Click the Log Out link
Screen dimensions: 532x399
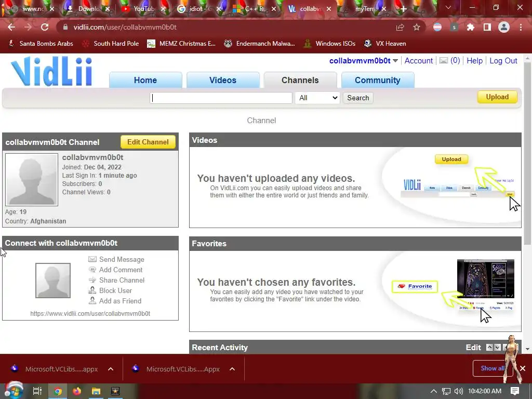click(x=503, y=61)
